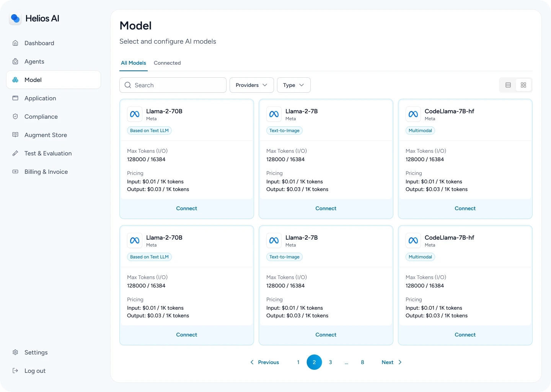Click the Billing & Invoice card icon
Screen dimensions: 551x392
(15, 171)
